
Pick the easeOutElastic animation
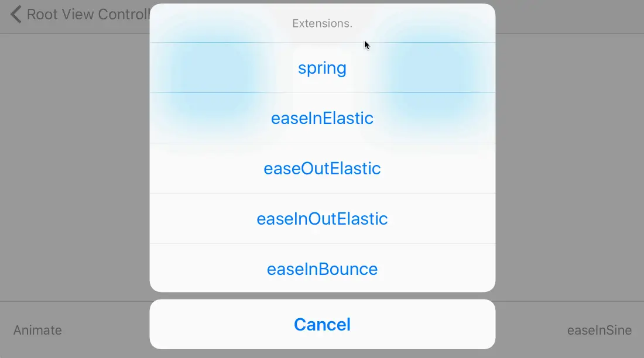322,168
